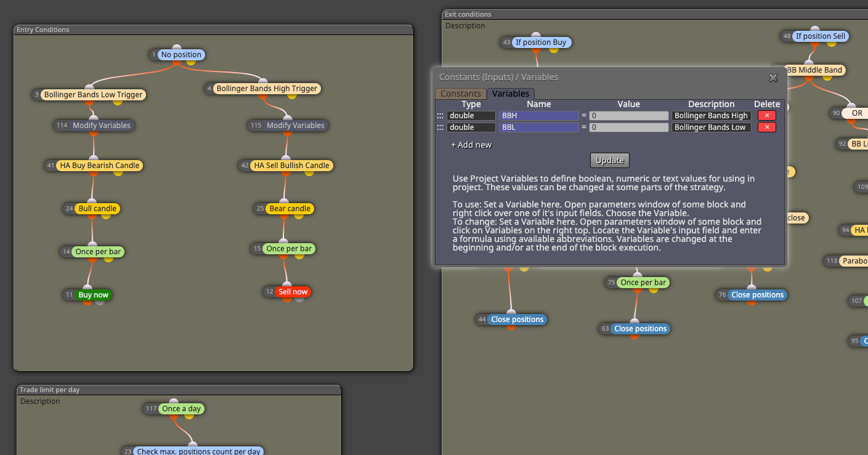The width and height of the screenshot is (868, 455).
Task: Select the Sell now block
Action: [x=293, y=292]
